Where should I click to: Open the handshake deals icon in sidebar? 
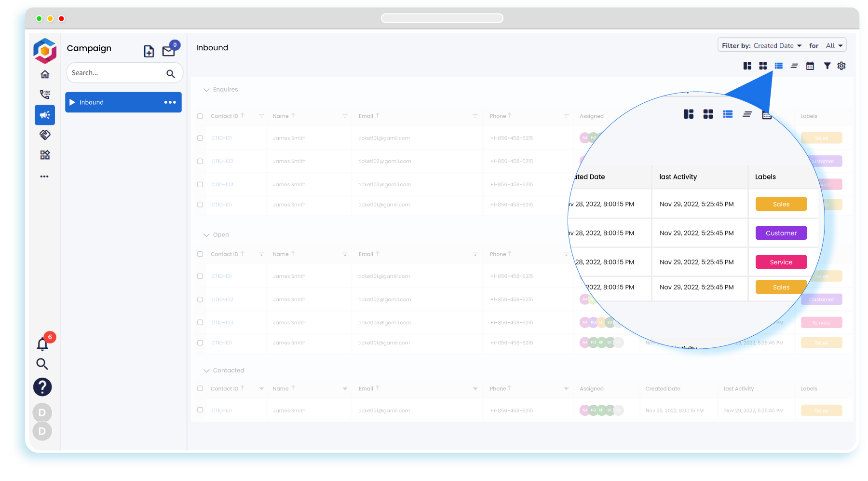[45, 135]
